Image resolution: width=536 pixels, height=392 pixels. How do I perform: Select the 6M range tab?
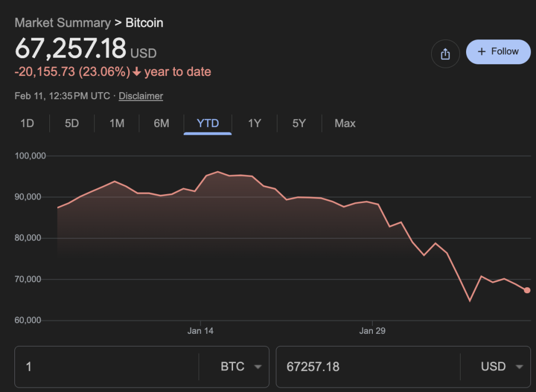coord(161,123)
